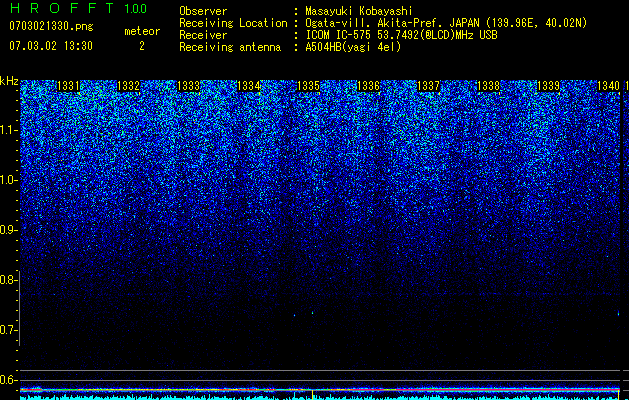Image resolution: width=629 pixels, height=400 pixels.
Task: Click the 1339 time marker label
Action: coord(548,86)
